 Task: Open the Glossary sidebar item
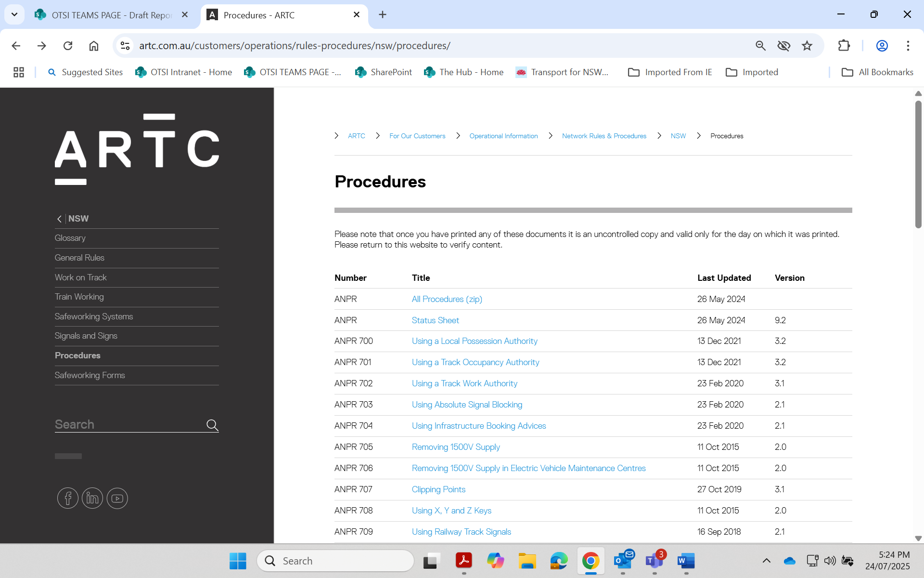pyautogui.click(x=70, y=238)
